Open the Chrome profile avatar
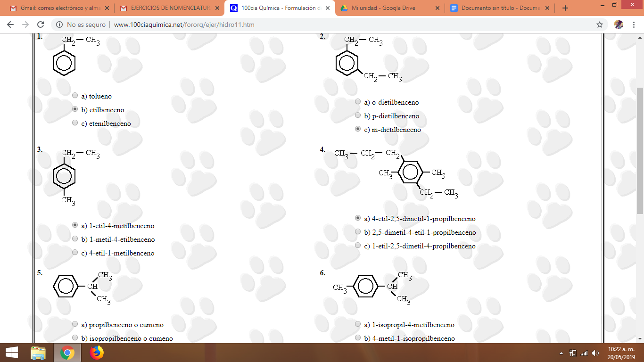644x362 pixels. [619, 25]
